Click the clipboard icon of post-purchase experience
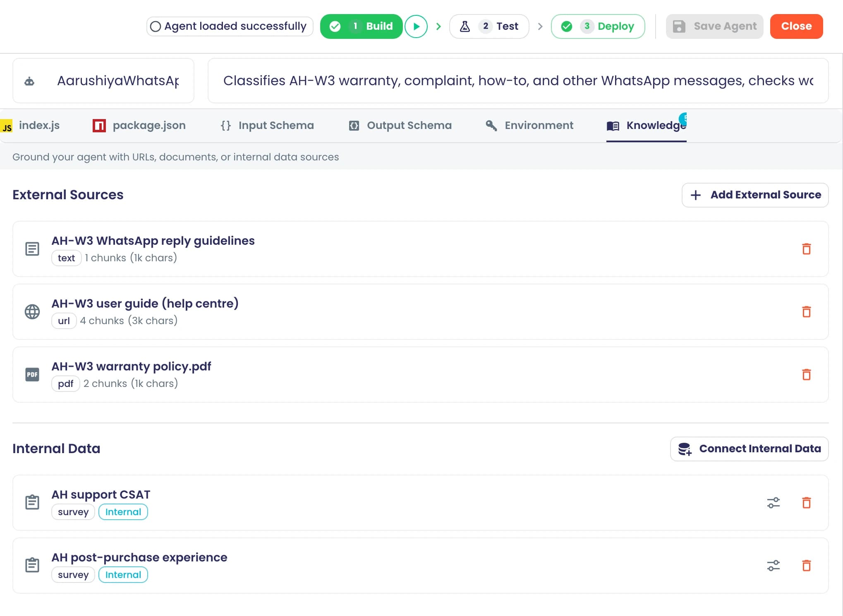843x616 pixels. [x=32, y=565]
